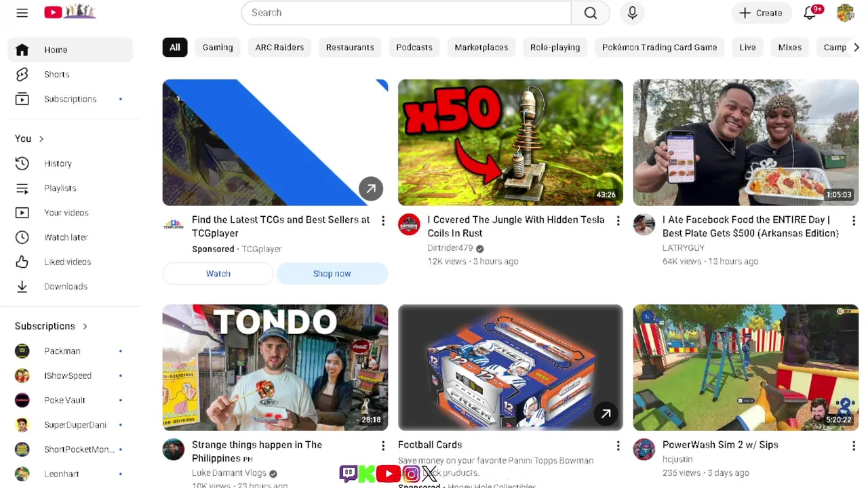The height and width of the screenshot is (488, 868).
Task: Open options for TCGplayer sponsored ad
Action: pos(383,221)
